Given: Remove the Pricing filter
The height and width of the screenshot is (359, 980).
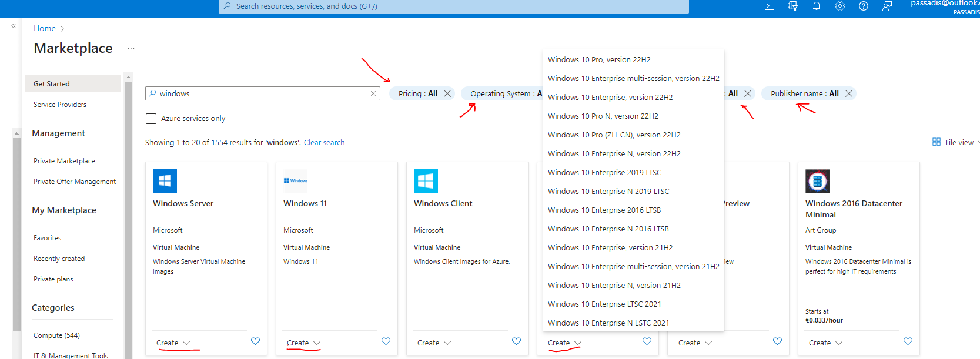Looking at the screenshot, I should click(447, 93).
